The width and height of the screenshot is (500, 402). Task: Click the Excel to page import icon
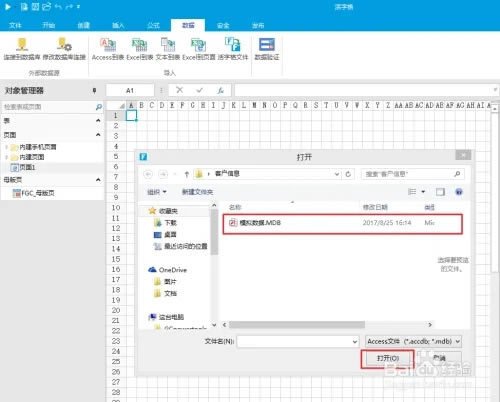tap(198, 45)
